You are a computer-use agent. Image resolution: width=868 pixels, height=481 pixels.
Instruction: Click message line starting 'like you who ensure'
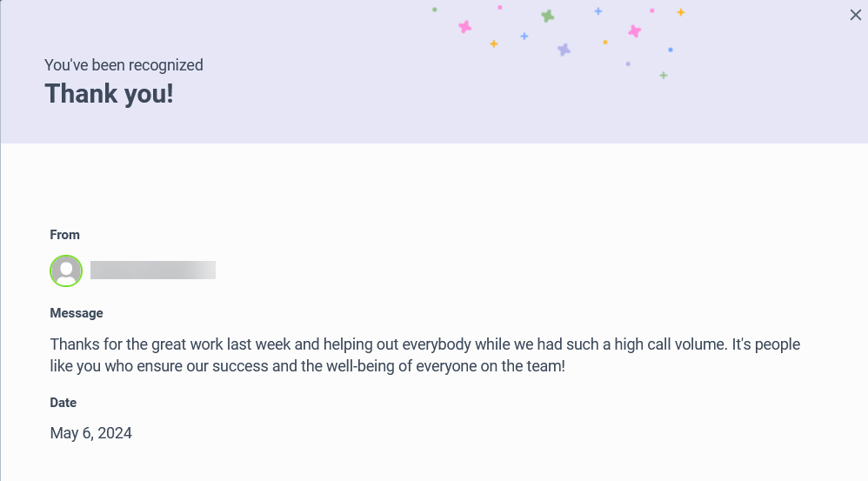[x=307, y=366]
